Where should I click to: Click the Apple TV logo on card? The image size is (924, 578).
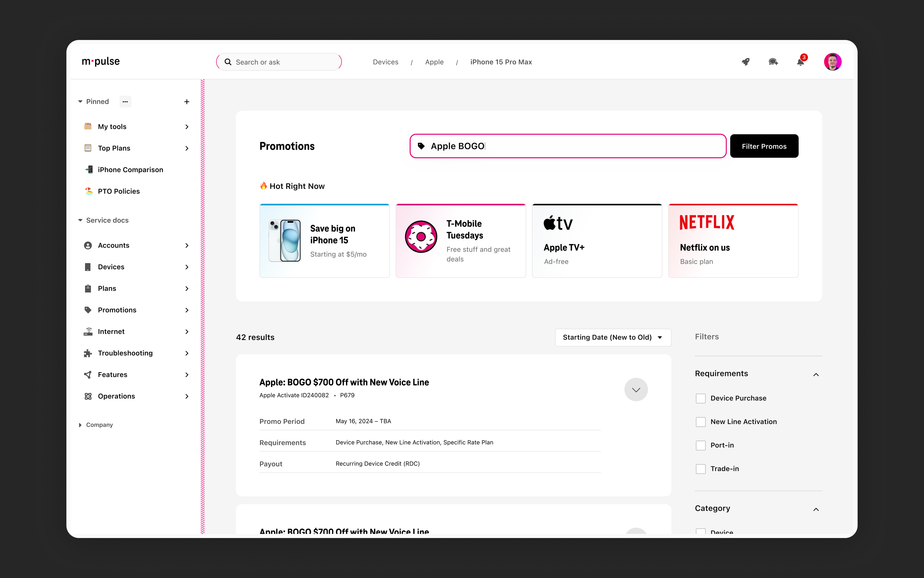(x=558, y=223)
